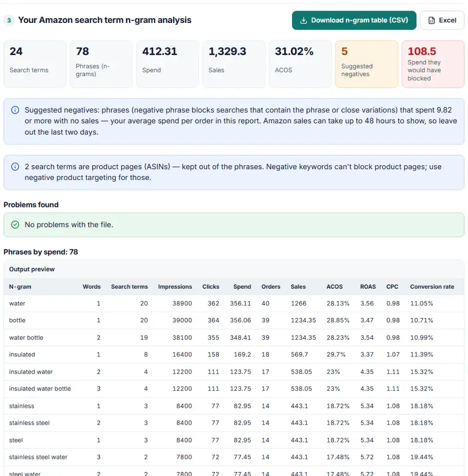The width and height of the screenshot is (468, 476).
Task: Open the Search terms summary card
Action: [x=35, y=64]
